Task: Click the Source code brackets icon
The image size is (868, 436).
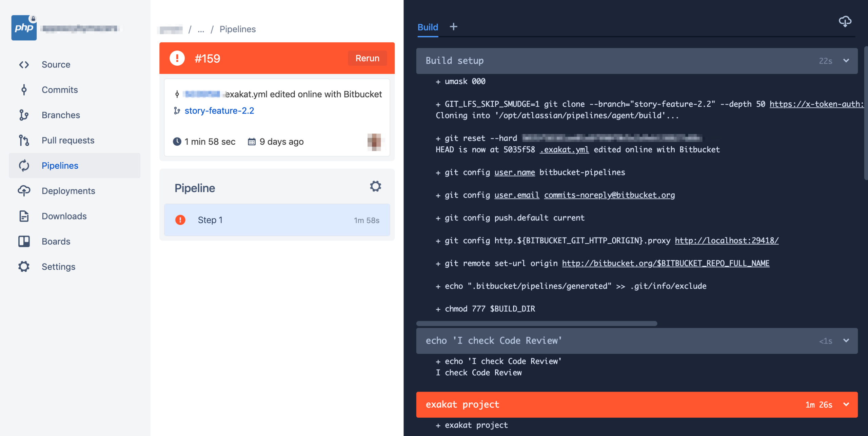Action: coord(24,65)
